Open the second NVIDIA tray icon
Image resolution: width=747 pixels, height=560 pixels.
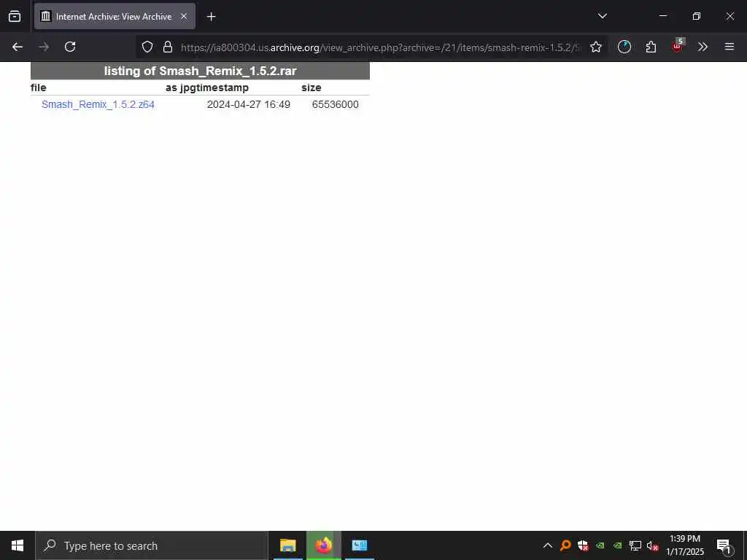[x=617, y=545]
